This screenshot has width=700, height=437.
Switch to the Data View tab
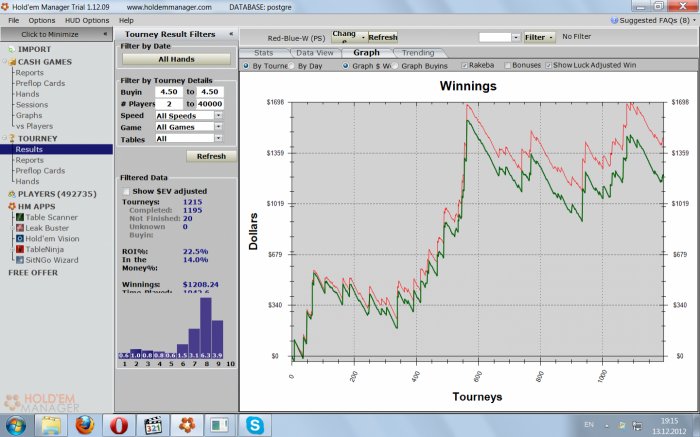click(315, 52)
